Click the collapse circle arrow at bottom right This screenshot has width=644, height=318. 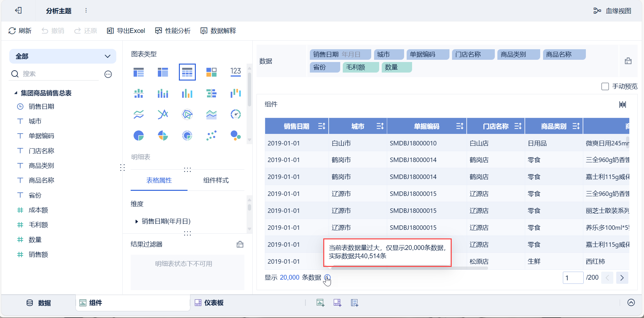pyautogui.click(x=631, y=303)
